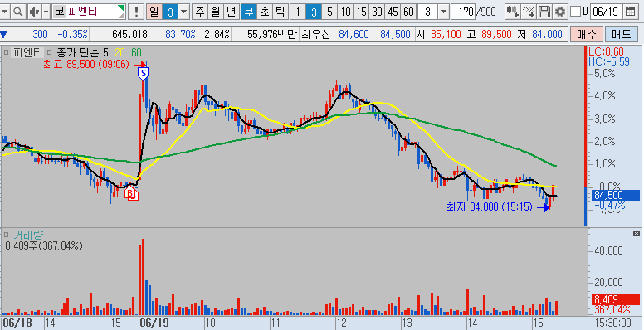Click the exclamation mark info button
The image size is (644, 330).
(x=135, y=12)
